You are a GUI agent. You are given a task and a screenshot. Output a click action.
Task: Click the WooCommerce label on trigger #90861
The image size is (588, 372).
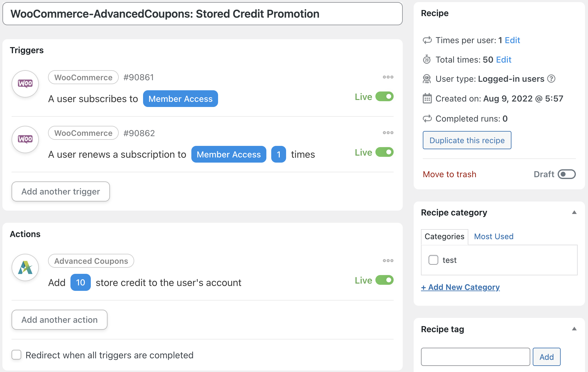pyautogui.click(x=84, y=77)
